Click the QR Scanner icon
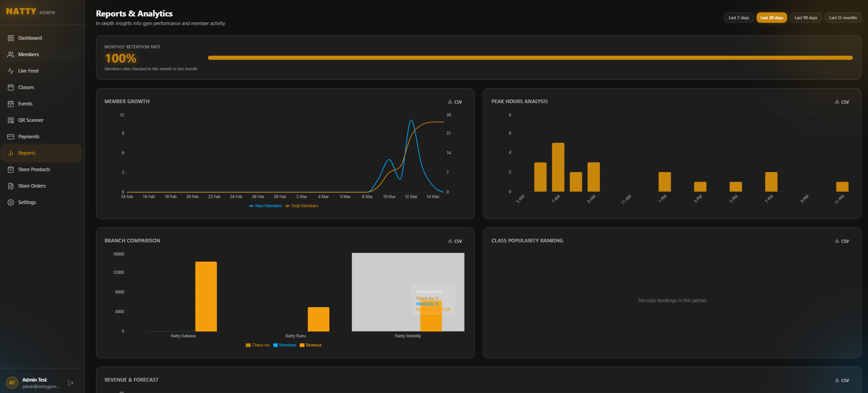Viewport: 868px width, 393px height. pos(11,121)
